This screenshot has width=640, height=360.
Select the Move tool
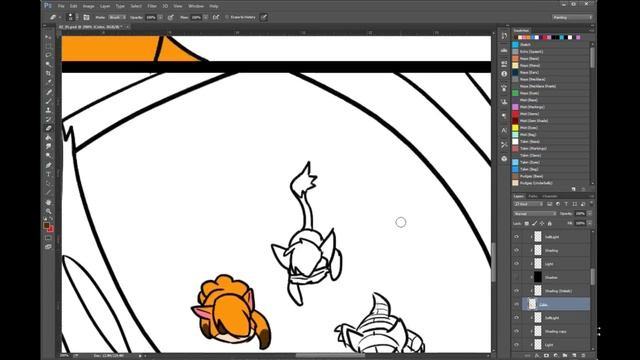point(49,37)
